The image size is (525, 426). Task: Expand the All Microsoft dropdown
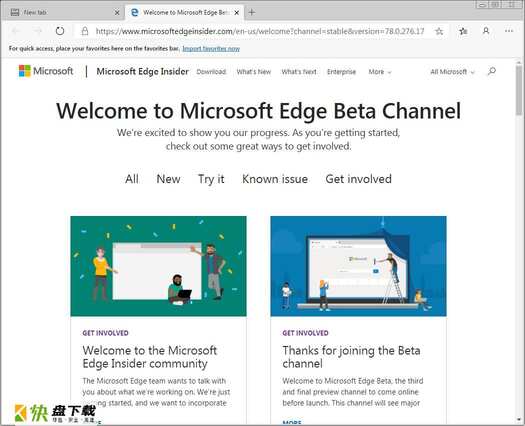coord(452,72)
